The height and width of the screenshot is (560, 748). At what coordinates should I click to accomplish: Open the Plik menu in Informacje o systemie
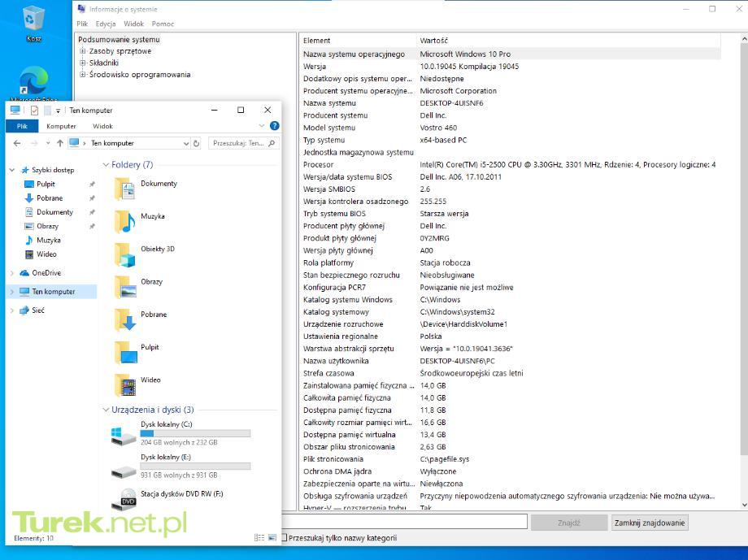point(82,24)
